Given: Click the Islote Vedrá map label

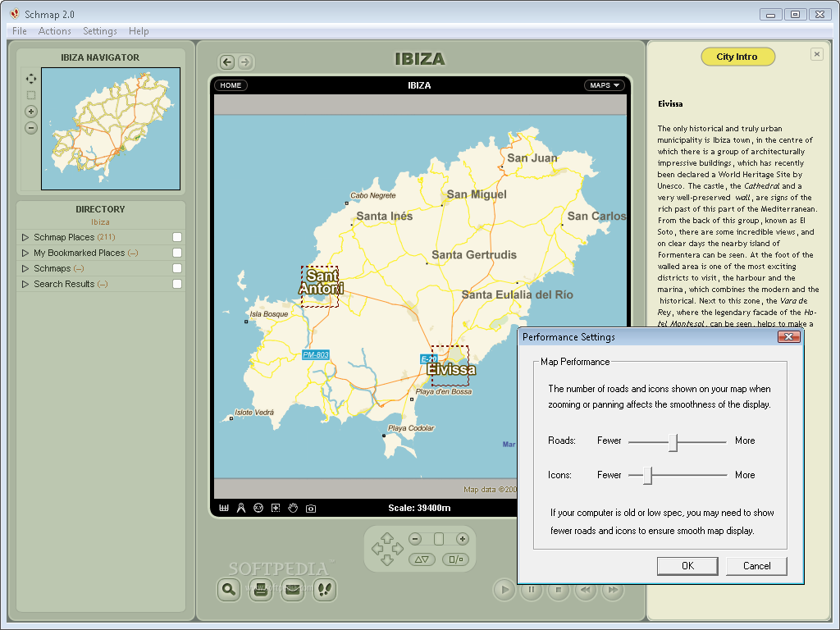Looking at the screenshot, I should [x=254, y=413].
